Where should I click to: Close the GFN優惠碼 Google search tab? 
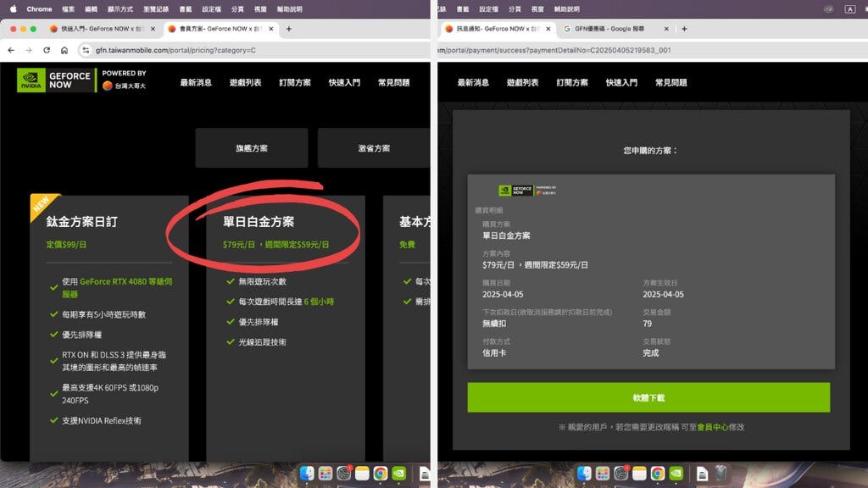click(664, 29)
